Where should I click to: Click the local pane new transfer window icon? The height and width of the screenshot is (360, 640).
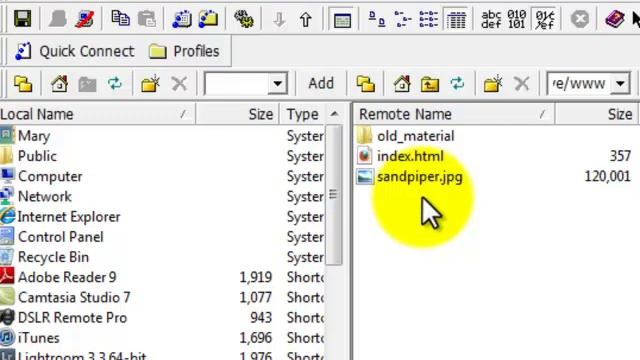click(23, 84)
